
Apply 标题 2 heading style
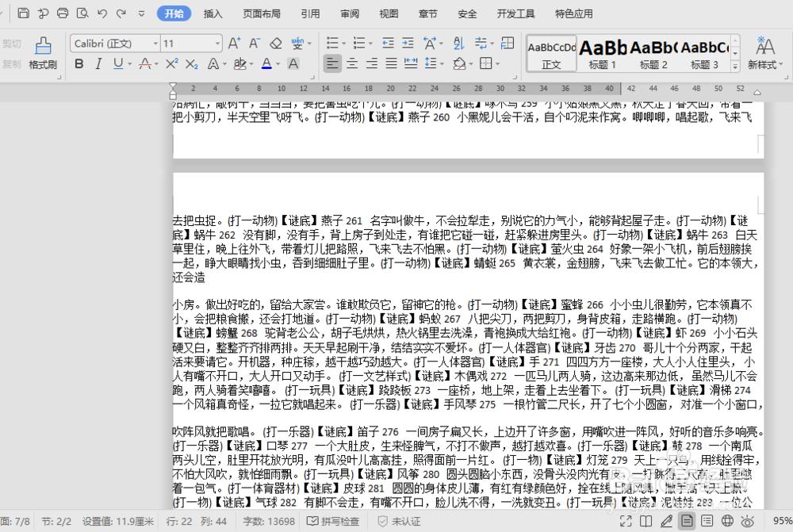click(653, 52)
